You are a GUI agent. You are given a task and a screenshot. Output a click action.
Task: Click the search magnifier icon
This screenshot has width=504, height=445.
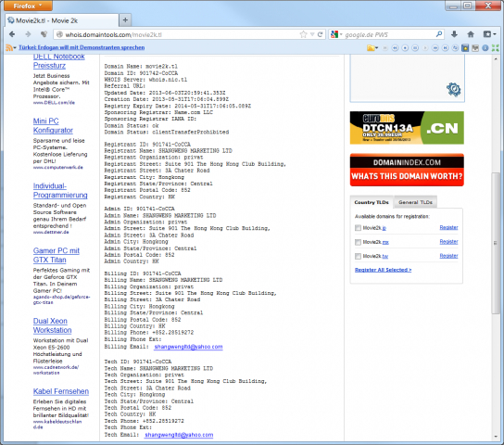(439, 34)
